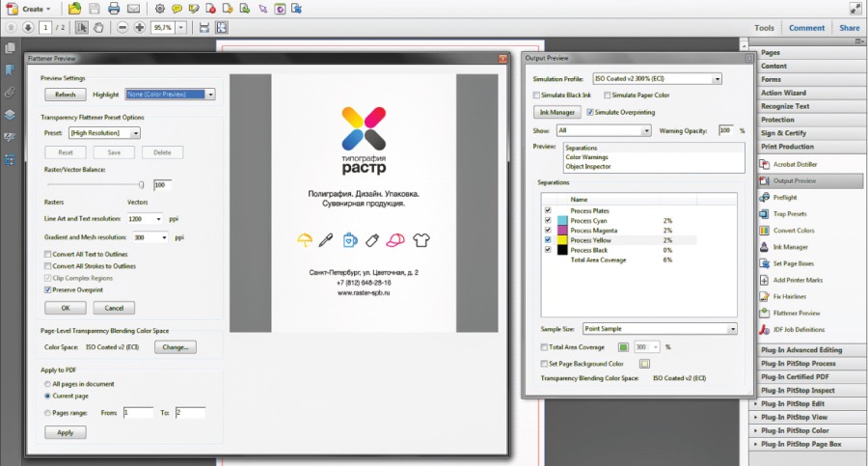Click the Ink Manager button
868x466 pixels.
556,112
